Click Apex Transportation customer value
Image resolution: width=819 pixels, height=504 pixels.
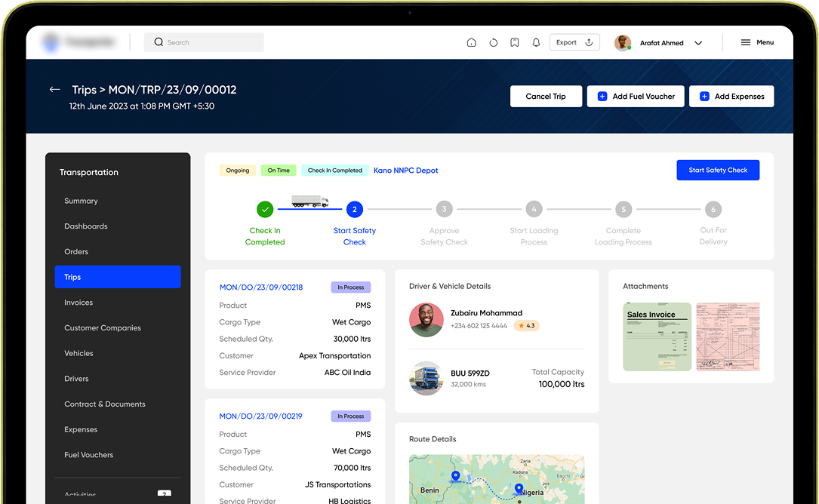pyautogui.click(x=335, y=355)
